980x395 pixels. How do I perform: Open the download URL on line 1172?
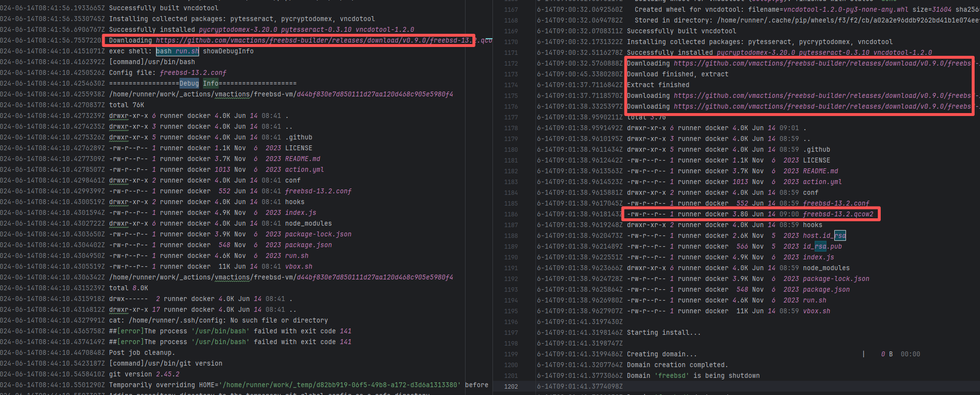(822, 64)
